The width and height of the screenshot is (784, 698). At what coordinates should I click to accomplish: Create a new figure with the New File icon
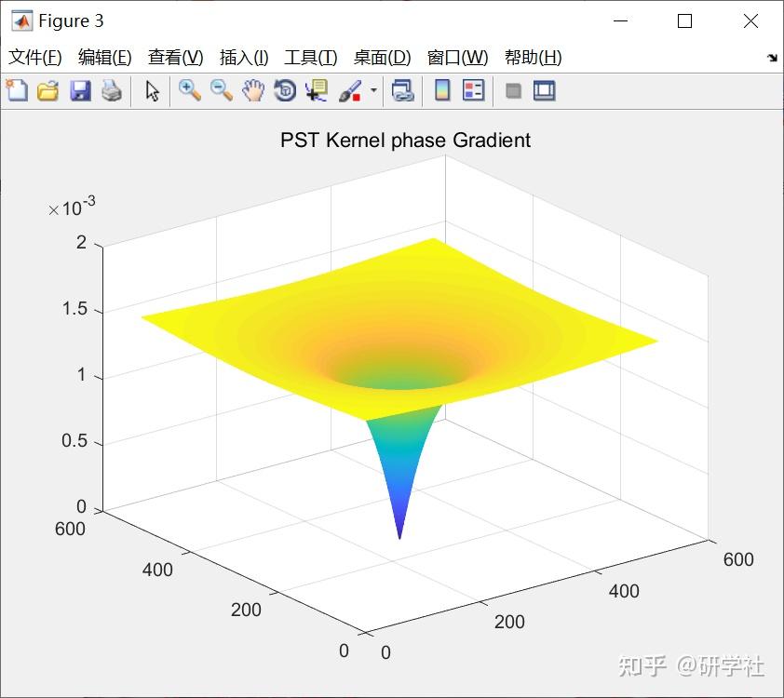[17, 90]
